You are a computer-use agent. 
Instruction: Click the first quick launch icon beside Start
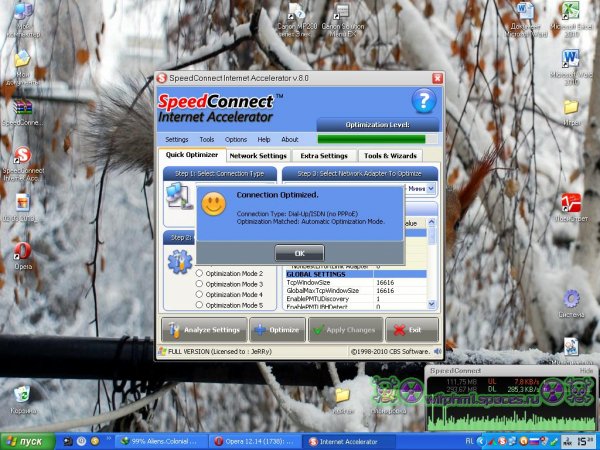68,442
